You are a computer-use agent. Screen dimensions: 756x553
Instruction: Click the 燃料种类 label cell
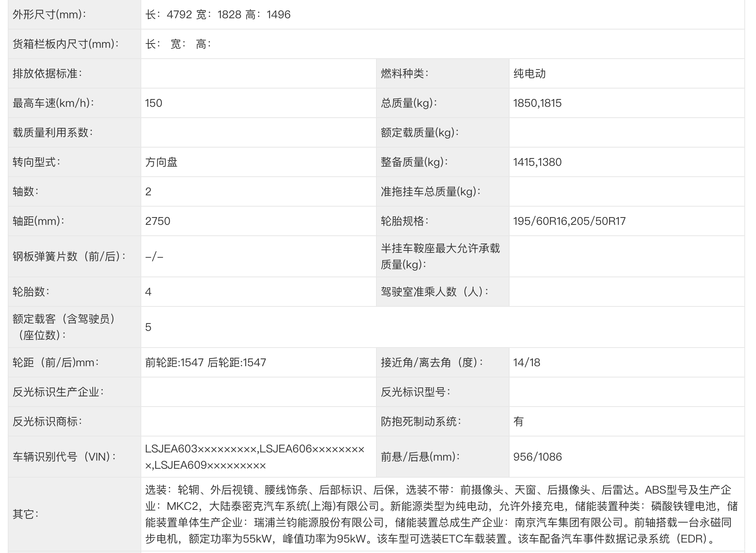(404, 73)
